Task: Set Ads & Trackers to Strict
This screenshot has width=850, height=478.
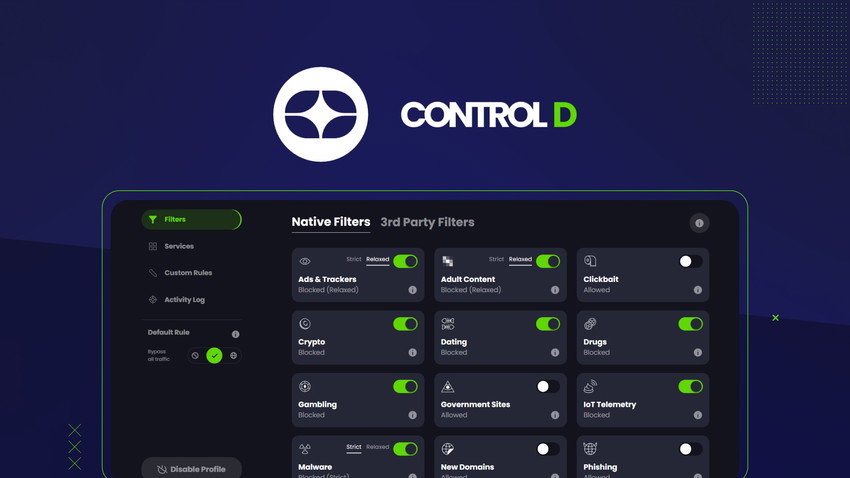Action: pyautogui.click(x=353, y=259)
